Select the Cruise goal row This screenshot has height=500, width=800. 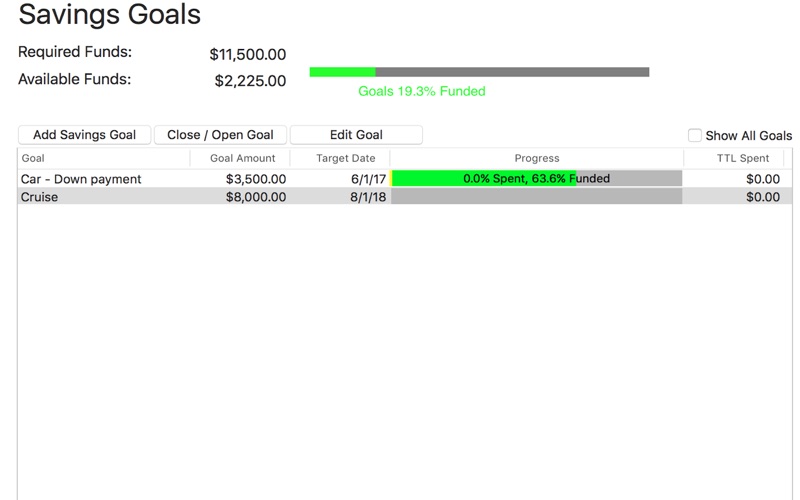(40, 197)
